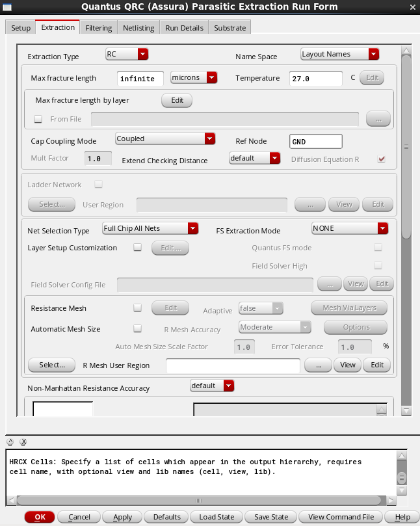This screenshot has height=526, width=420.
Task: Click the Temperature Edit button
Action: [372, 78]
